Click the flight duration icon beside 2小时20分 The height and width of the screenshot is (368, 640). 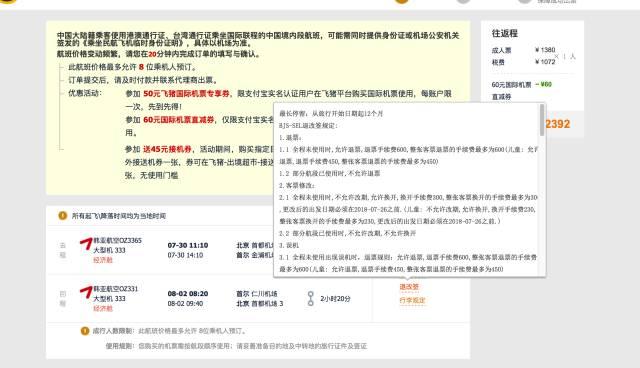(x=311, y=299)
